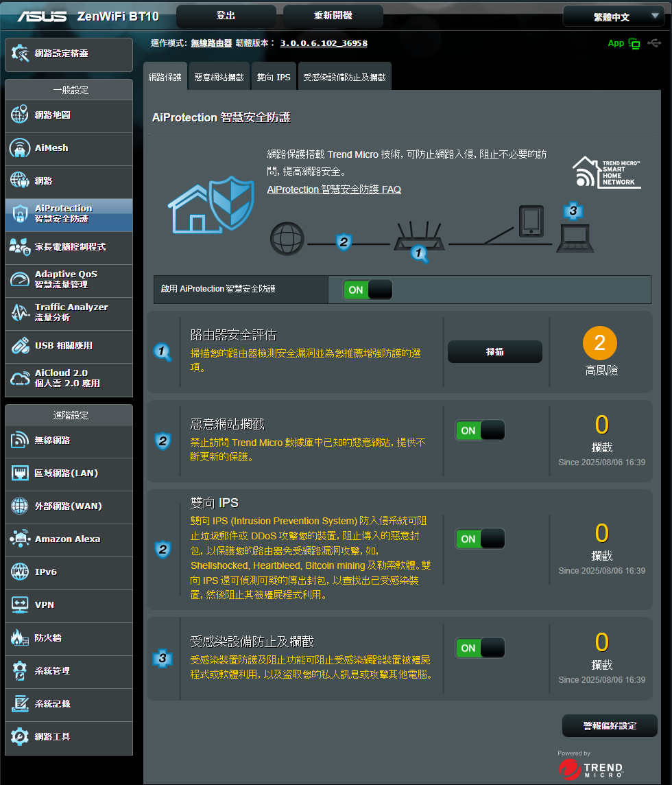Click the AiProtection shield lock icon in sidebar

[20, 214]
